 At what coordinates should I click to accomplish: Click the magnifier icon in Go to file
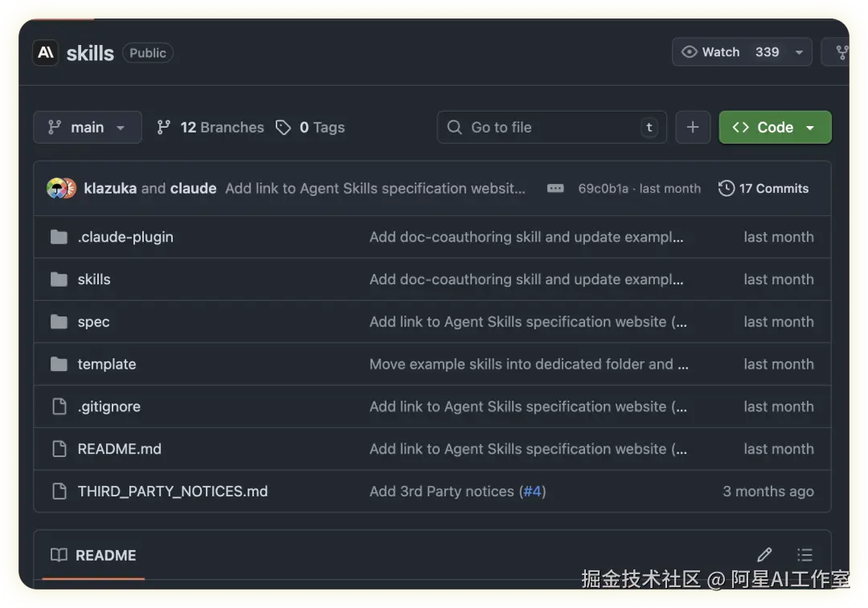click(454, 127)
